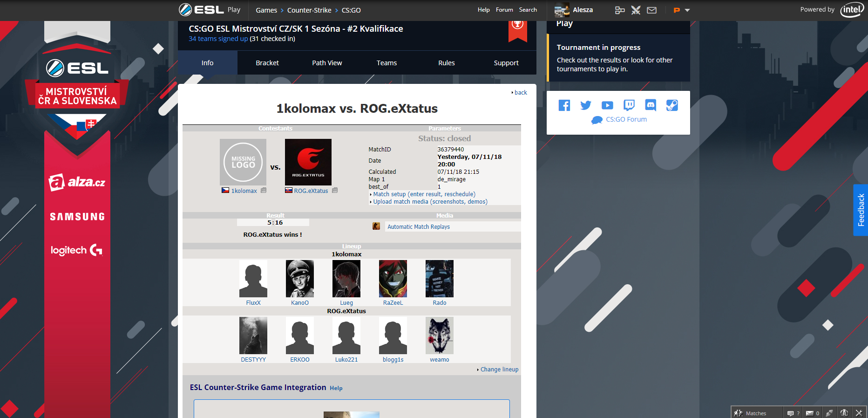The image size is (868, 418).
Task: Click the plug connection icon in bottom toolbar
Action: tap(829, 413)
